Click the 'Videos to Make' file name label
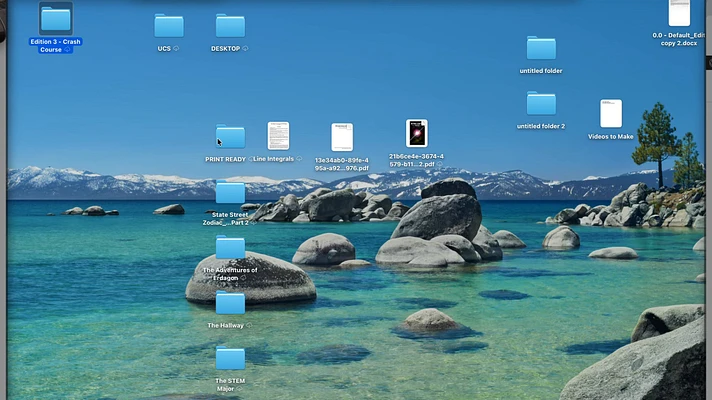This screenshot has width=712, height=400. click(611, 136)
